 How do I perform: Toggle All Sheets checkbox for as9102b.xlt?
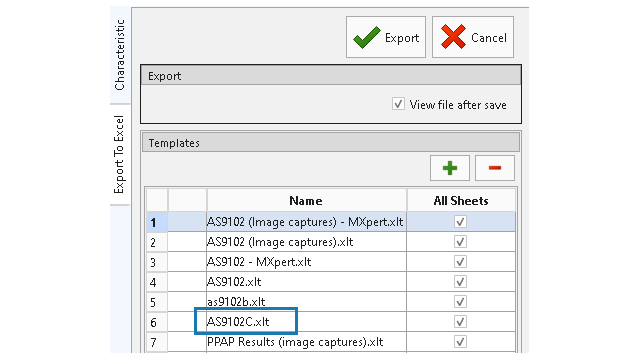pos(460,302)
